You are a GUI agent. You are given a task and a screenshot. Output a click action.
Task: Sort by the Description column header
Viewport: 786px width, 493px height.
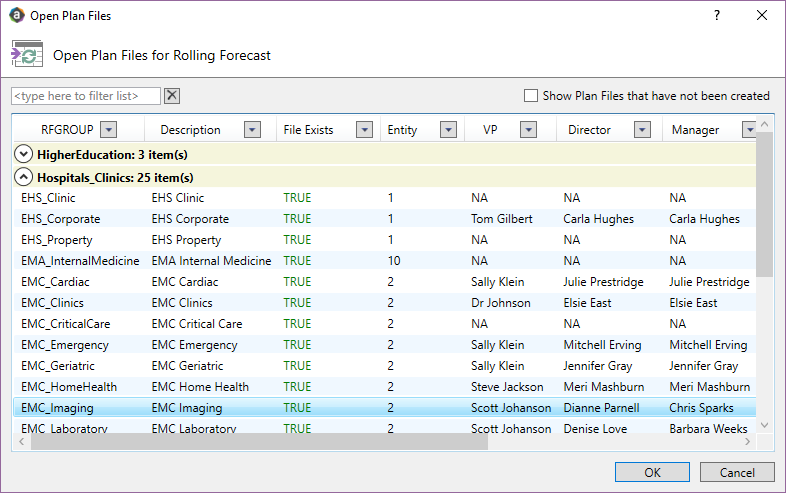click(190, 130)
